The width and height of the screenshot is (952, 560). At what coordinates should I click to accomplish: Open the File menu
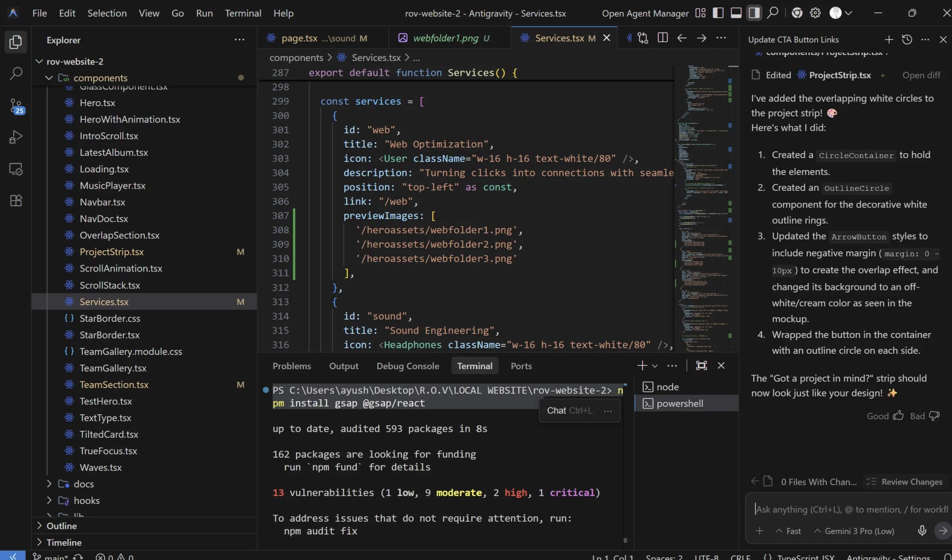(40, 13)
